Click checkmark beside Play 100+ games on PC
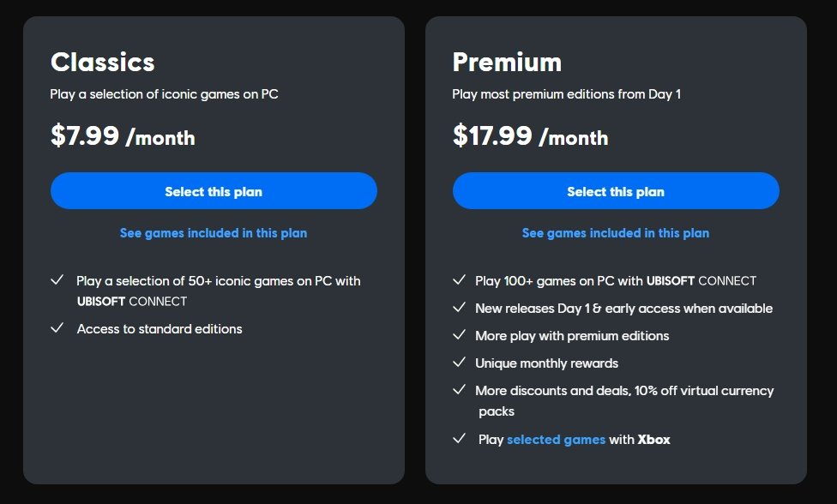The image size is (837, 504). [460, 280]
